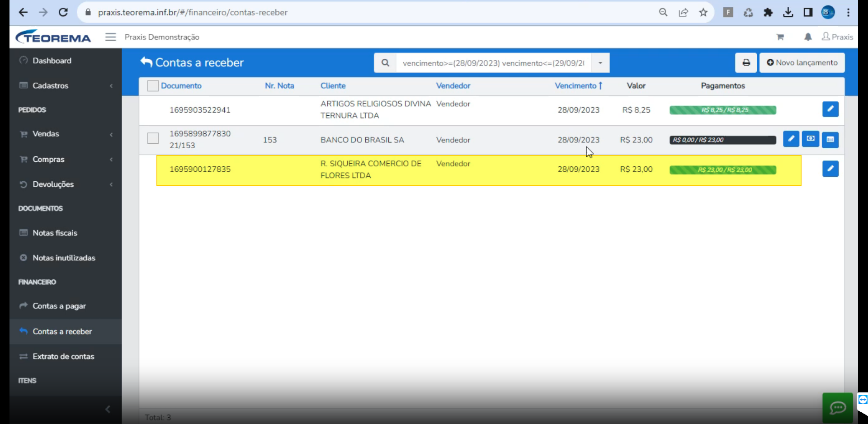This screenshot has width=868, height=424.
Task: Expand the Vendas sidebar menu
Action: tap(66, 134)
